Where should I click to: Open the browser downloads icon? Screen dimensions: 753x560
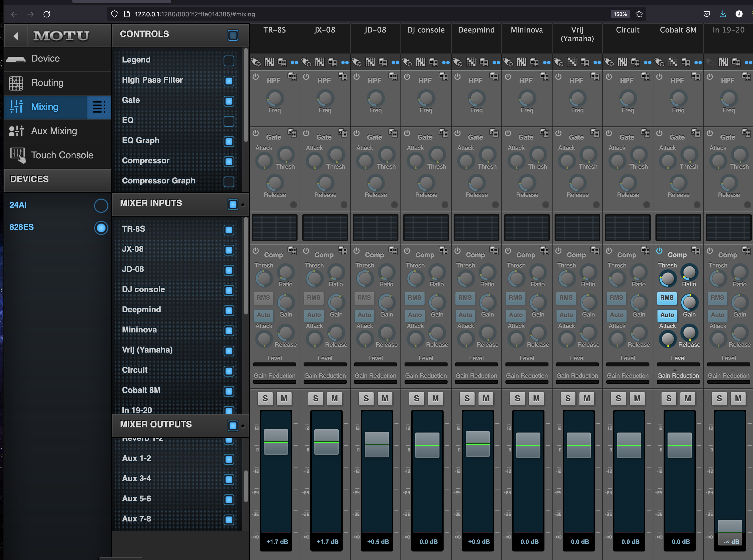pyautogui.click(x=723, y=14)
